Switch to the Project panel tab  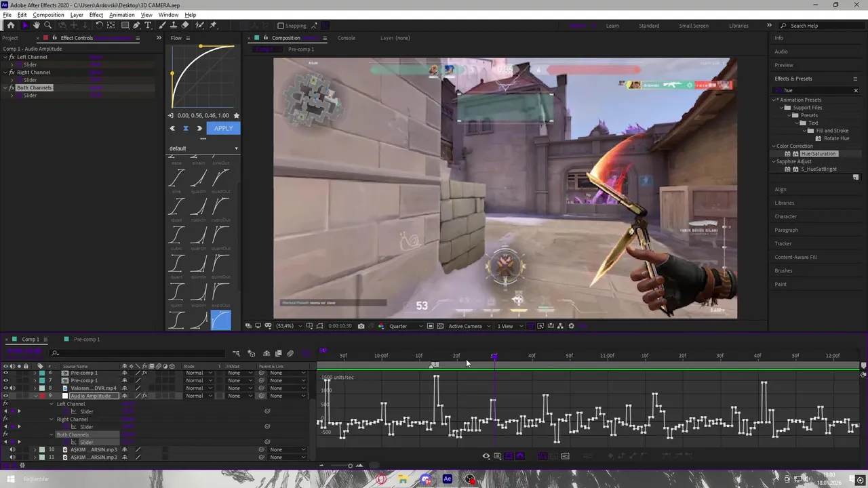(10, 38)
